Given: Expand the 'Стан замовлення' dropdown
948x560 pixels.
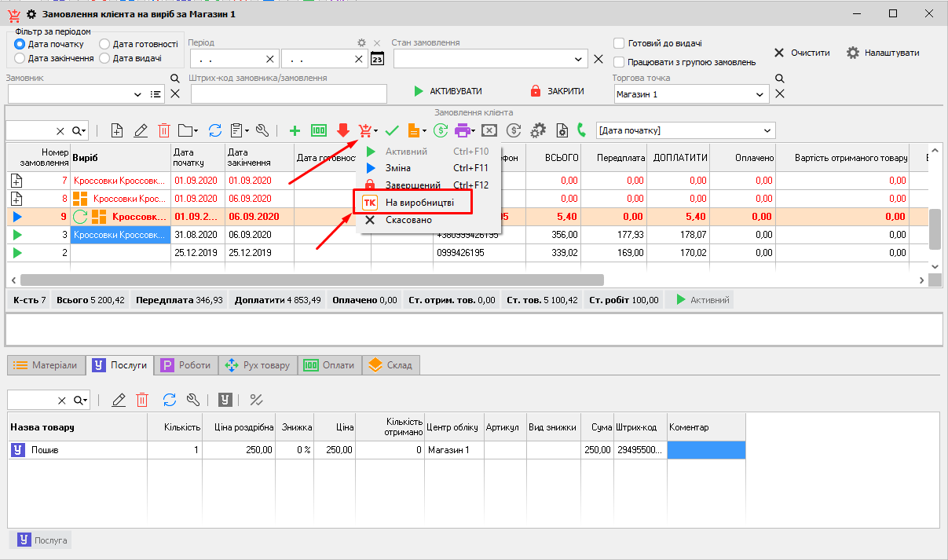Looking at the screenshot, I should (x=579, y=59).
